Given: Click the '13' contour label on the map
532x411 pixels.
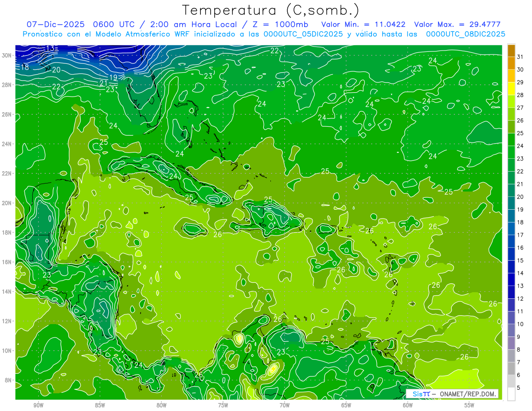Looking at the screenshot, I should click(50, 48).
